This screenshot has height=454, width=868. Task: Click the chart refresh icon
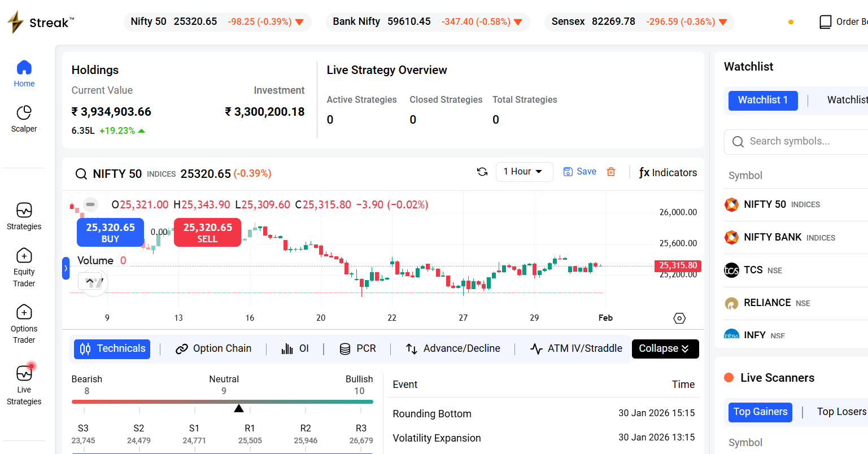click(482, 172)
